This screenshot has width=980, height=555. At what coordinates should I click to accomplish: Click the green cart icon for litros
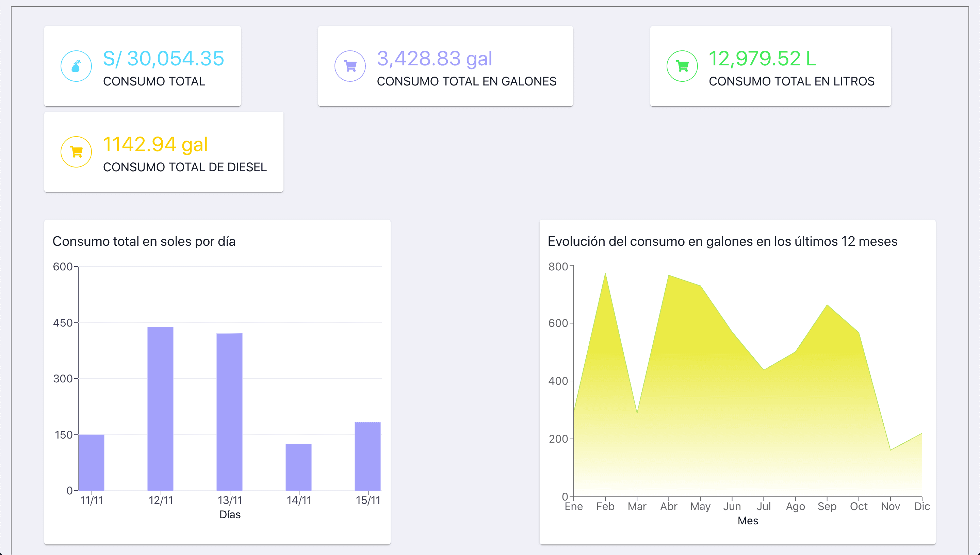pos(682,66)
